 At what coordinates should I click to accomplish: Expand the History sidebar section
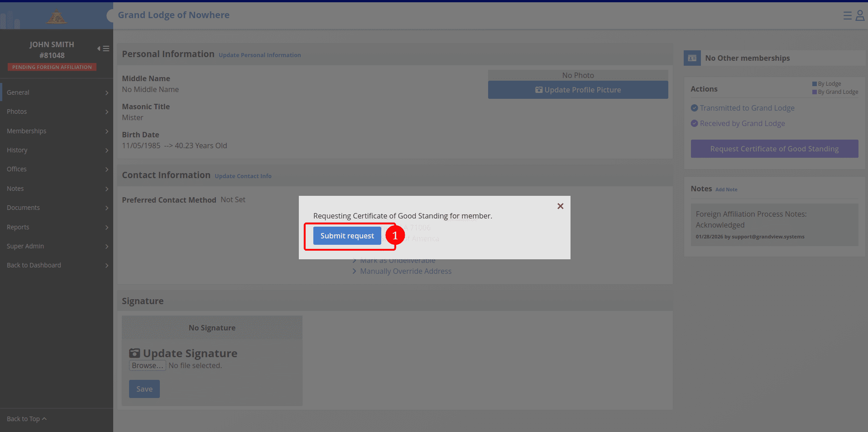(57, 150)
